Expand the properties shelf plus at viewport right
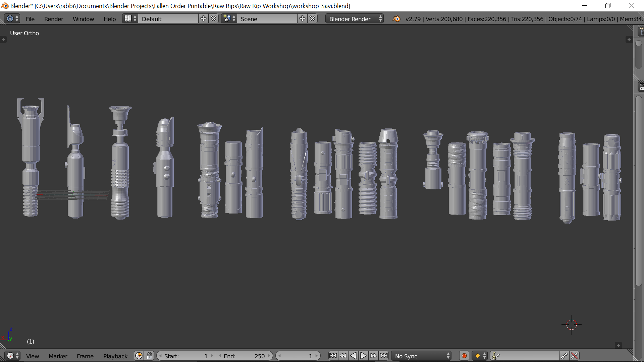644x362 pixels. point(629,40)
